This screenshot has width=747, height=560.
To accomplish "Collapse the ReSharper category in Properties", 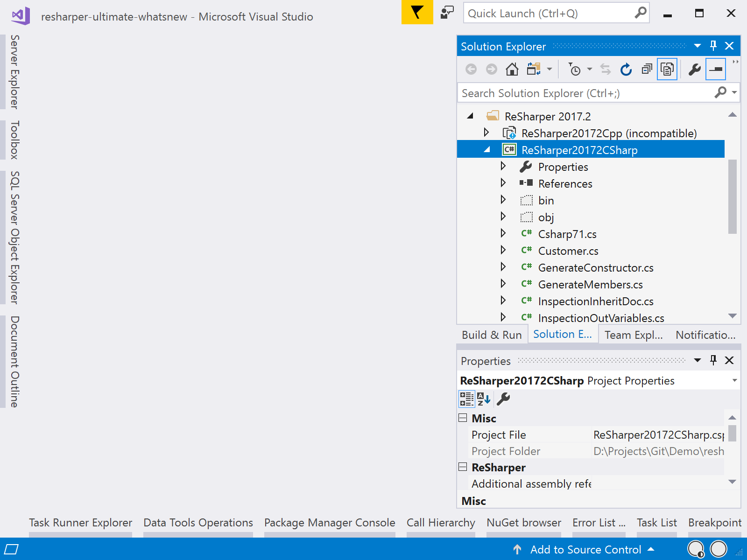I will tap(463, 467).
